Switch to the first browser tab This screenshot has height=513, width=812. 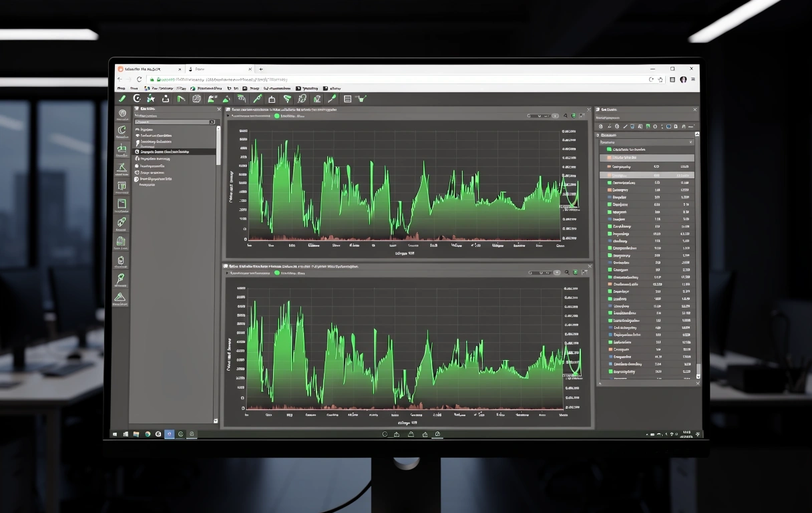pos(148,69)
